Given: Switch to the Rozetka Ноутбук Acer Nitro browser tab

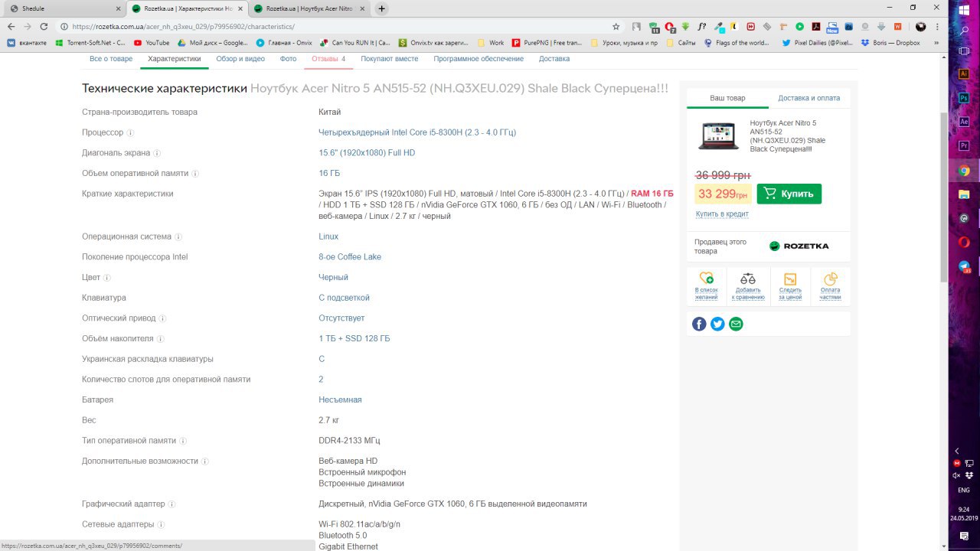Looking at the screenshot, I should click(309, 8).
